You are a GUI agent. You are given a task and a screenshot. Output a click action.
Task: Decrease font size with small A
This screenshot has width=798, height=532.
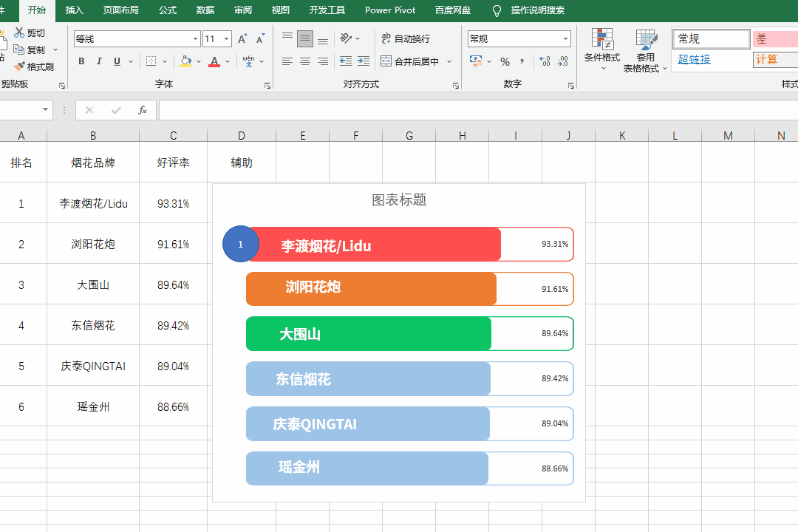pos(260,38)
